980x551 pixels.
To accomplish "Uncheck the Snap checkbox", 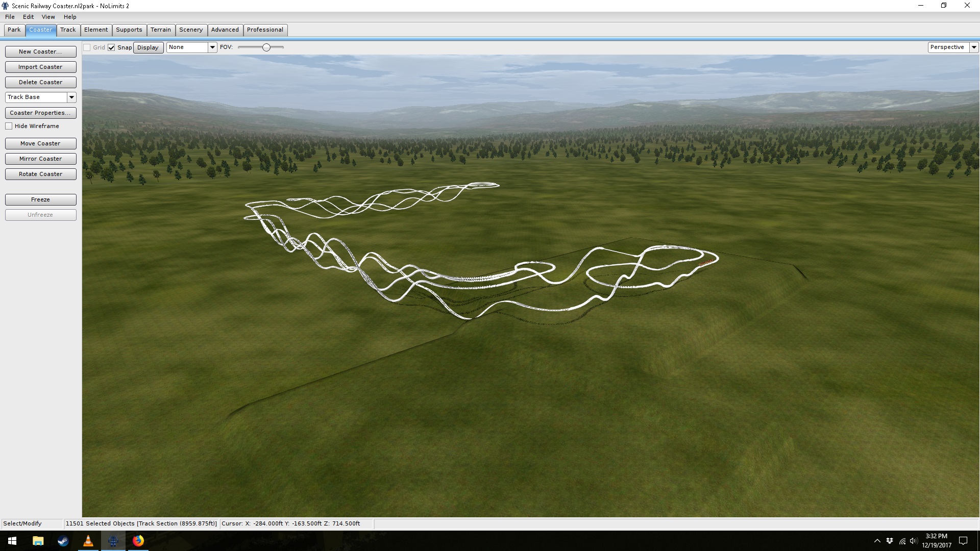I will tap(111, 47).
